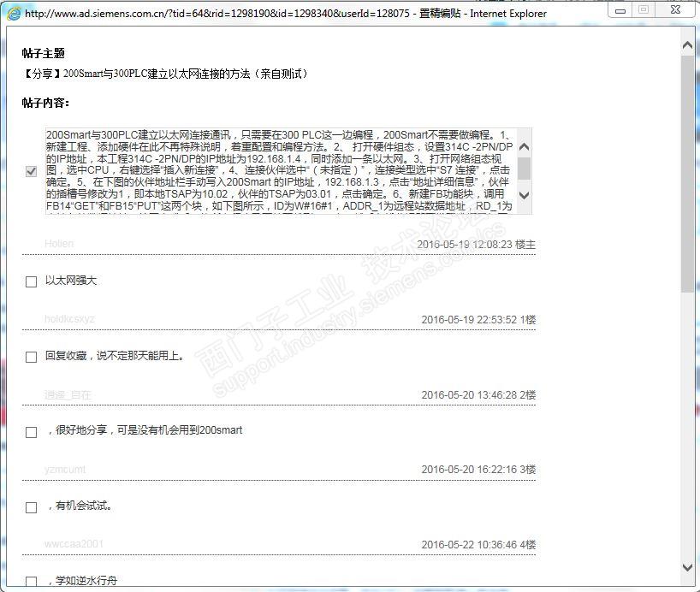The height and width of the screenshot is (592, 700).
Task: Check the box next to 学如逆水行舟
Action: [x=32, y=581]
